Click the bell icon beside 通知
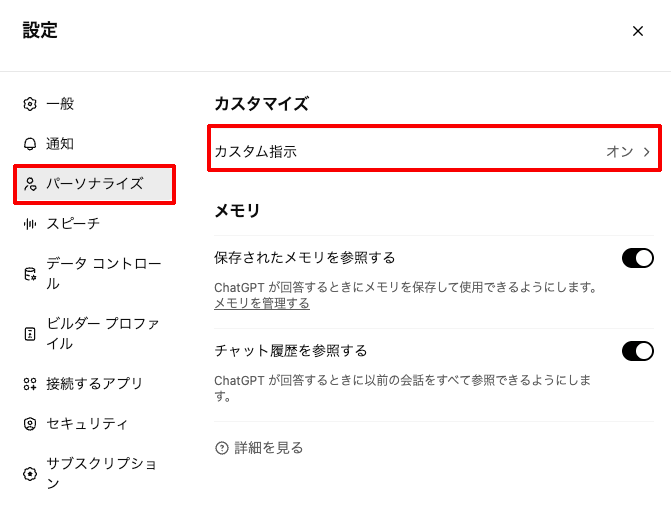The height and width of the screenshot is (518, 671). (x=30, y=144)
